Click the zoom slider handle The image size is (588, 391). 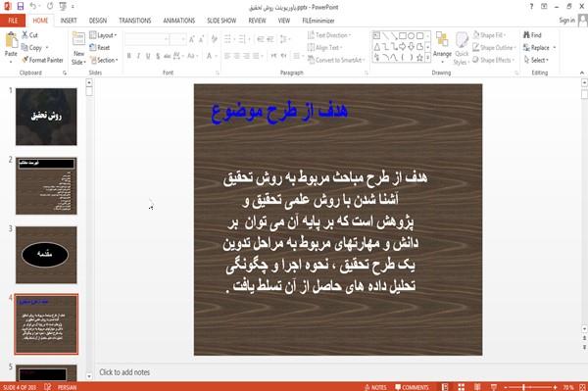tap(524, 387)
